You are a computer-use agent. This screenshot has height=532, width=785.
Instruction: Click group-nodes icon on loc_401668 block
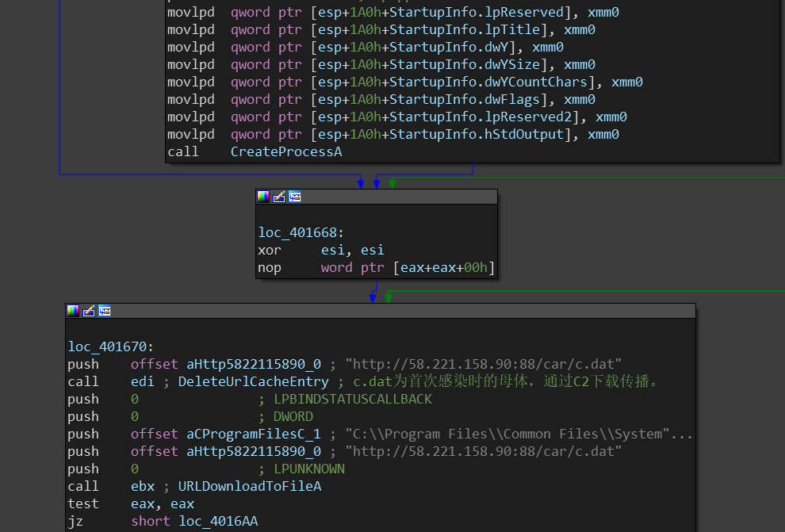tap(295, 197)
